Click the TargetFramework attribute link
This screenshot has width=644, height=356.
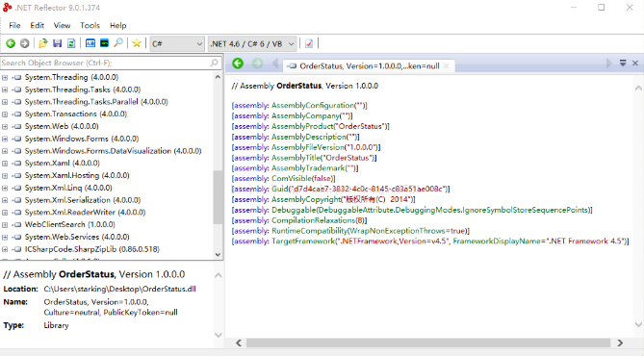point(303,242)
